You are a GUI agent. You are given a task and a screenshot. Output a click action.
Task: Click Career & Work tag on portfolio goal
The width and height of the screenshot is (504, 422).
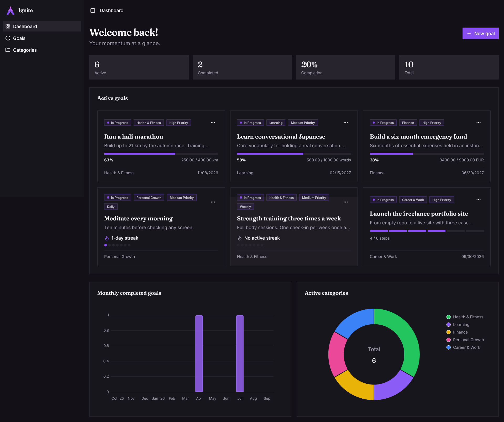pos(413,200)
